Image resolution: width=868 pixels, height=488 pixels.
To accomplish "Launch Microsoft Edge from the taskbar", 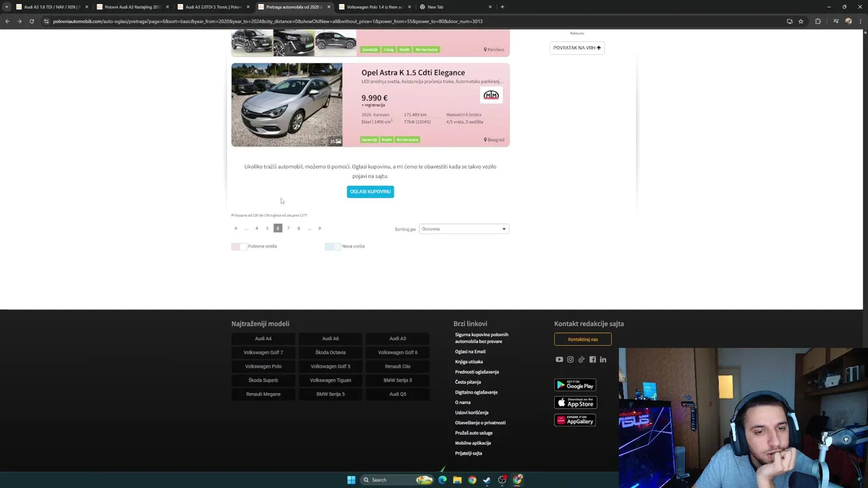I will pos(442,480).
